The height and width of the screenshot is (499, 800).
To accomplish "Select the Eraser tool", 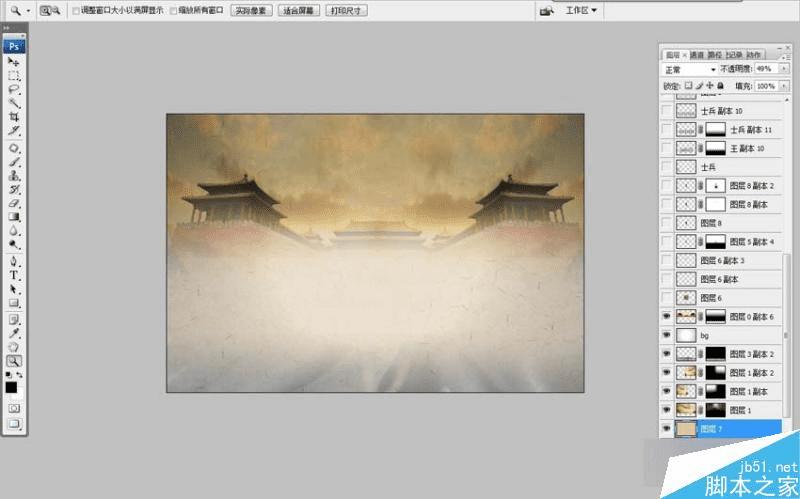I will (x=14, y=204).
